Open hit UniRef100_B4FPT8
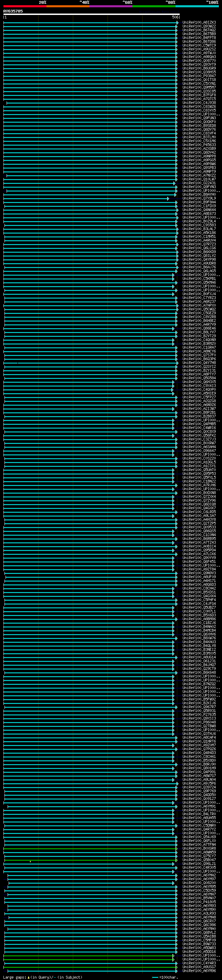 199,38
